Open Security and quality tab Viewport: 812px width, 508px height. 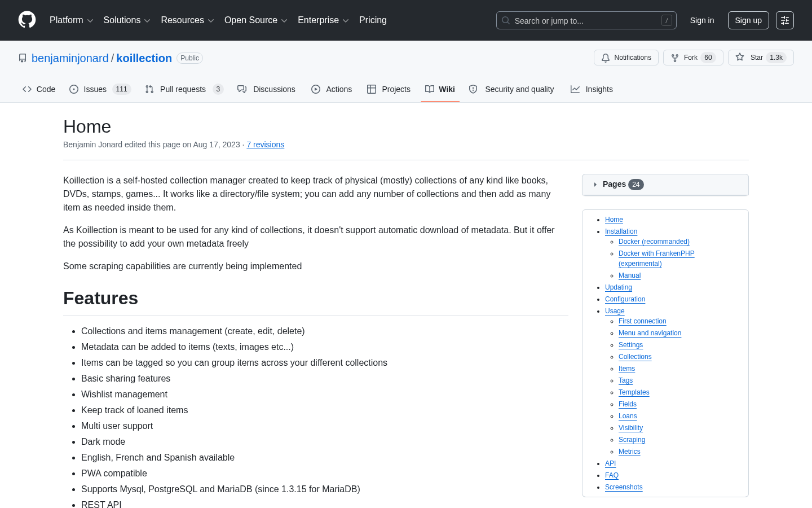[511, 89]
